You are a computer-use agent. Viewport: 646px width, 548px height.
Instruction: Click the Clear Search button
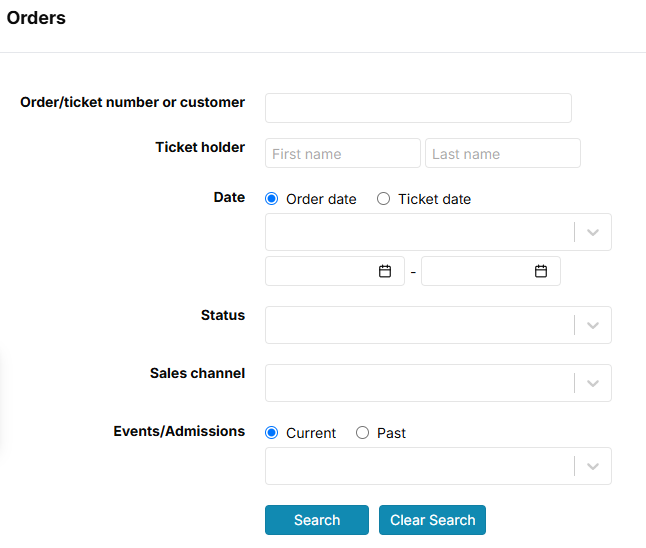432,520
